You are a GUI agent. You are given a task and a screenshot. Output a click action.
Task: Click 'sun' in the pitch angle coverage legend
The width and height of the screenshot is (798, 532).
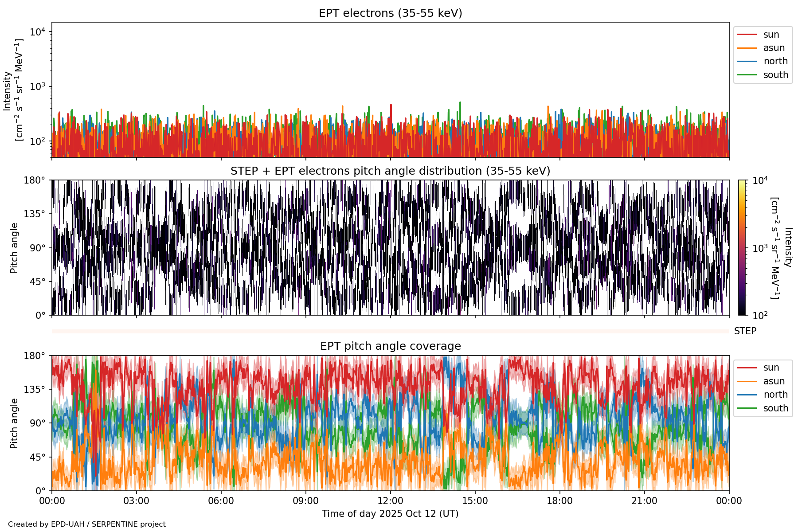click(771, 368)
